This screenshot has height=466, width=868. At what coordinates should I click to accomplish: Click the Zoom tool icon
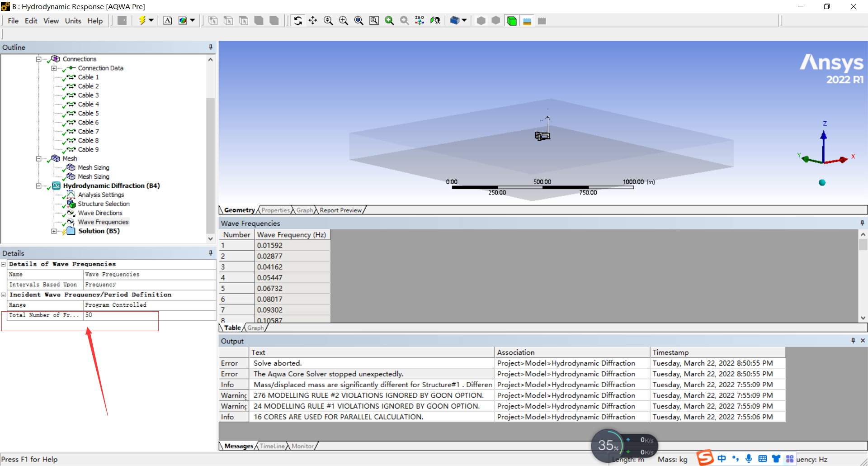pos(328,20)
